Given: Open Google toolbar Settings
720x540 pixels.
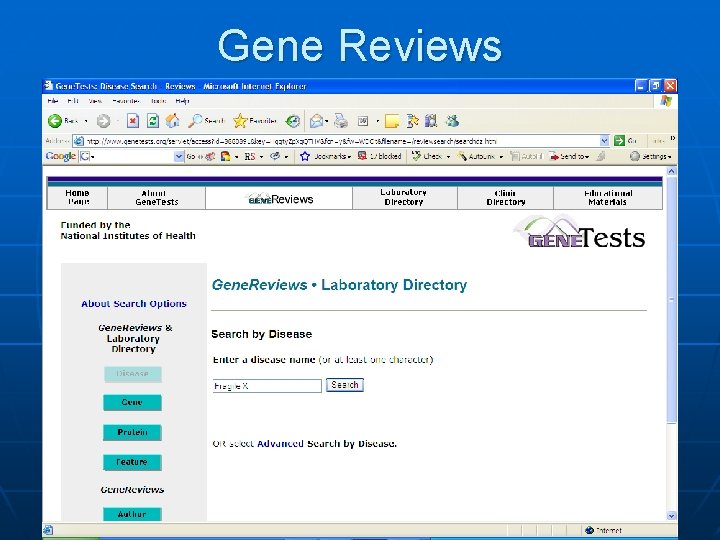Looking at the screenshot, I should (x=650, y=157).
